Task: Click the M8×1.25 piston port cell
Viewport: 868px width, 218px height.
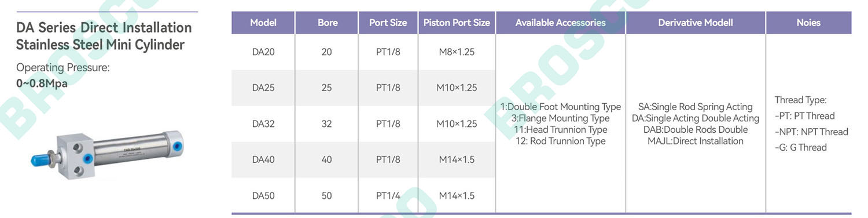Action: 457,52
